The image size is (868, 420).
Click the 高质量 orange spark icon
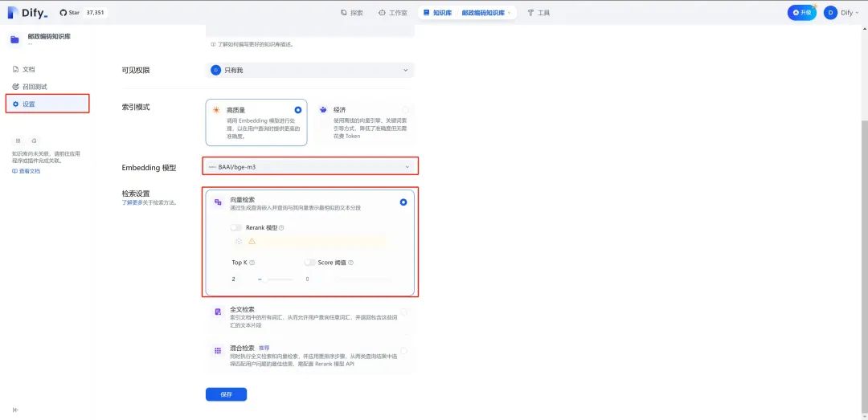(x=216, y=110)
